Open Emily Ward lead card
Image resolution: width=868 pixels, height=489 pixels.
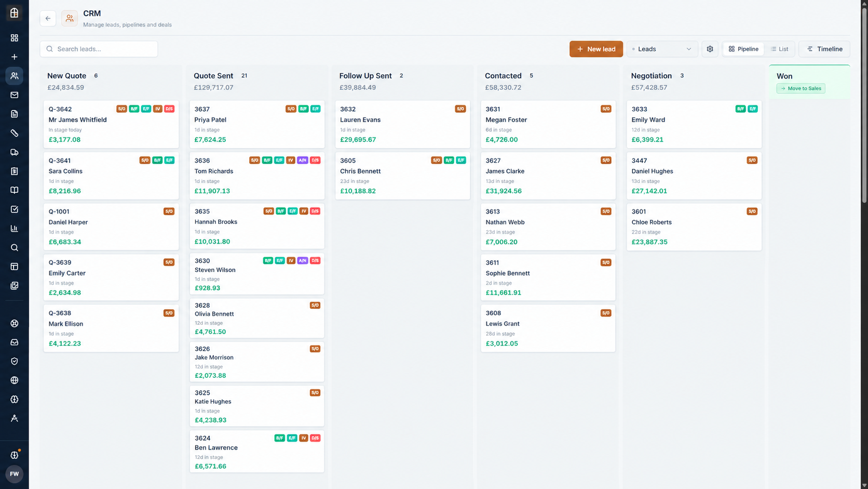[x=694, y=124]
